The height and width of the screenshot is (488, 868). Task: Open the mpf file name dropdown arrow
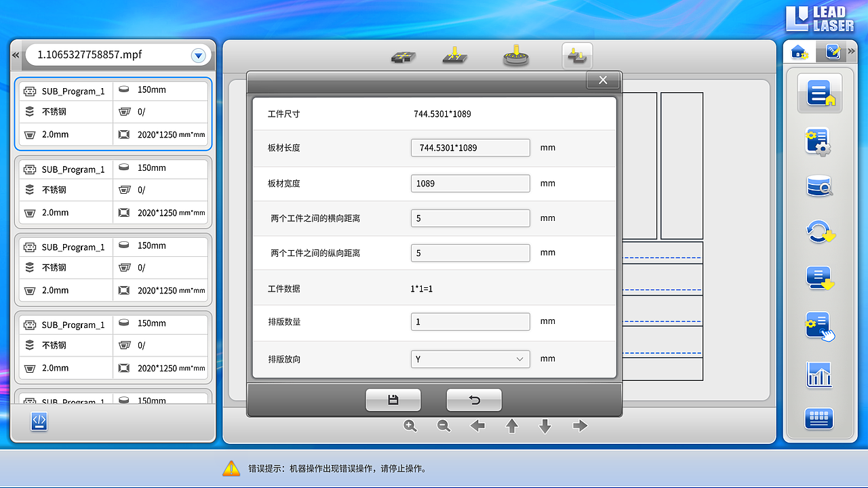pyautogui.click(x=198, y=56)
